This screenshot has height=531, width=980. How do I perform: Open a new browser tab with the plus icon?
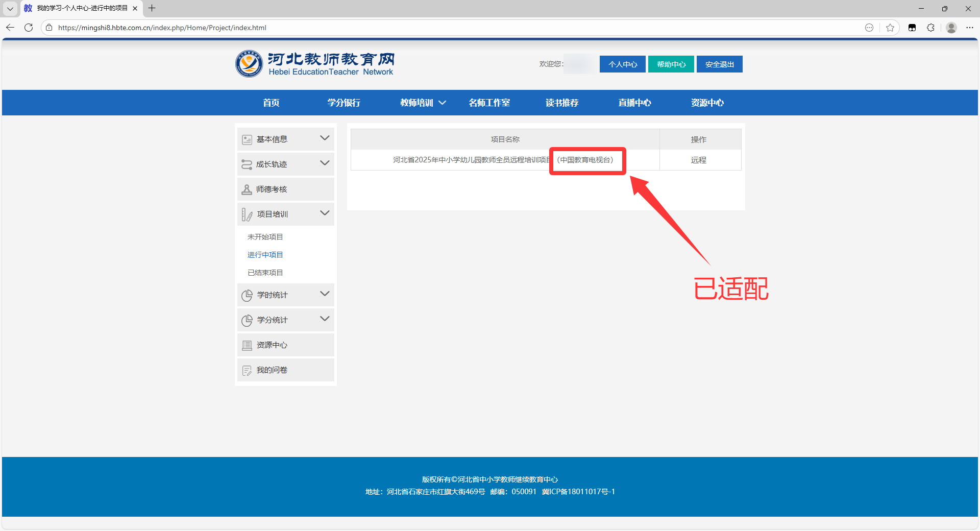tap(152, 8)
